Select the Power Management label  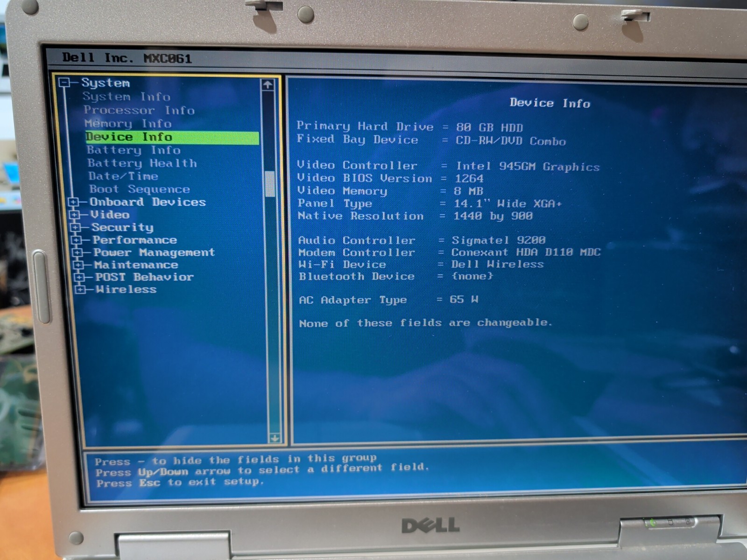coord(155,252)
